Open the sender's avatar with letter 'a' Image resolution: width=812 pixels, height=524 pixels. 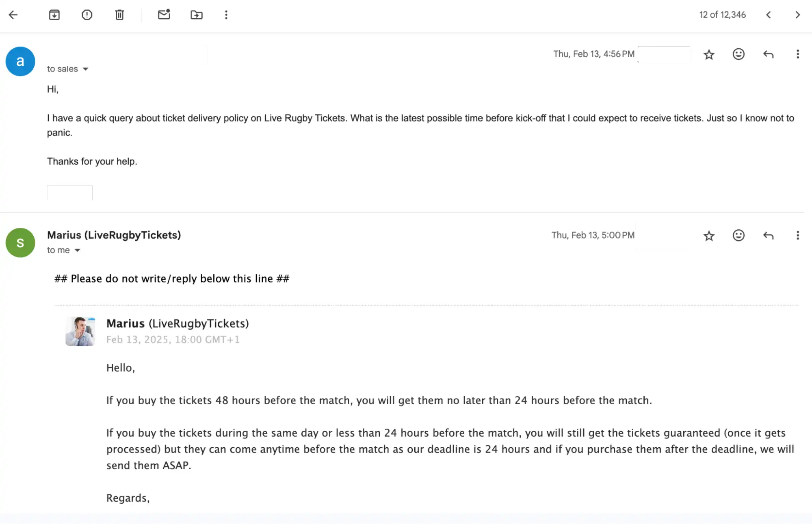click(x=20, y=61)
